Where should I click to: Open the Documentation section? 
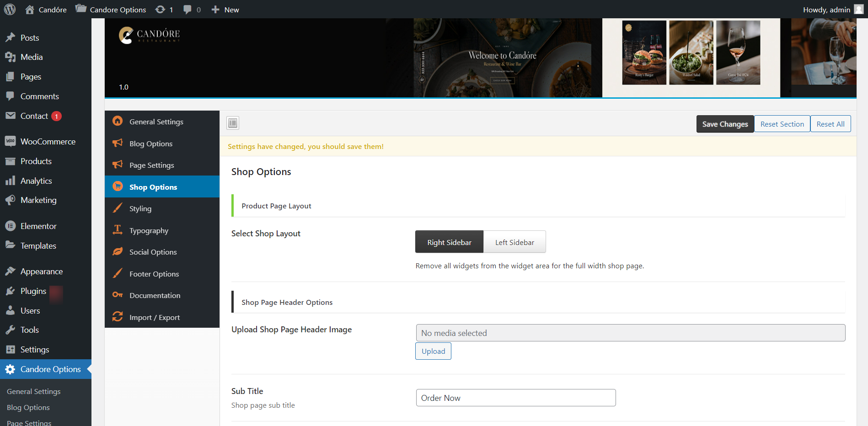click(x=155, y=295)
